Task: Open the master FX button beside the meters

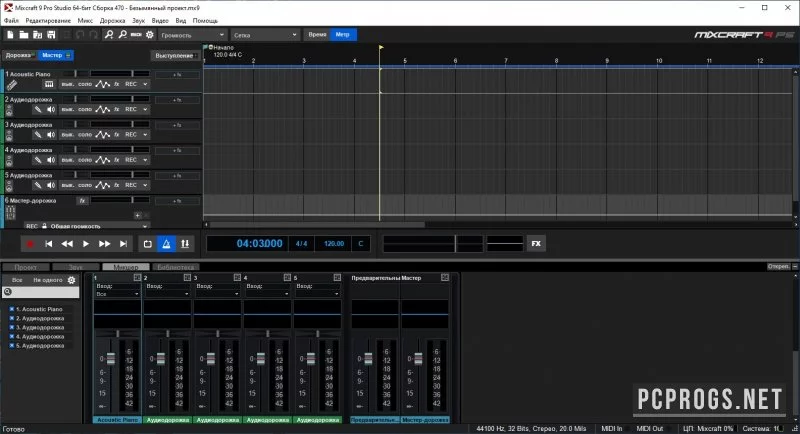Action: [536, 244]
